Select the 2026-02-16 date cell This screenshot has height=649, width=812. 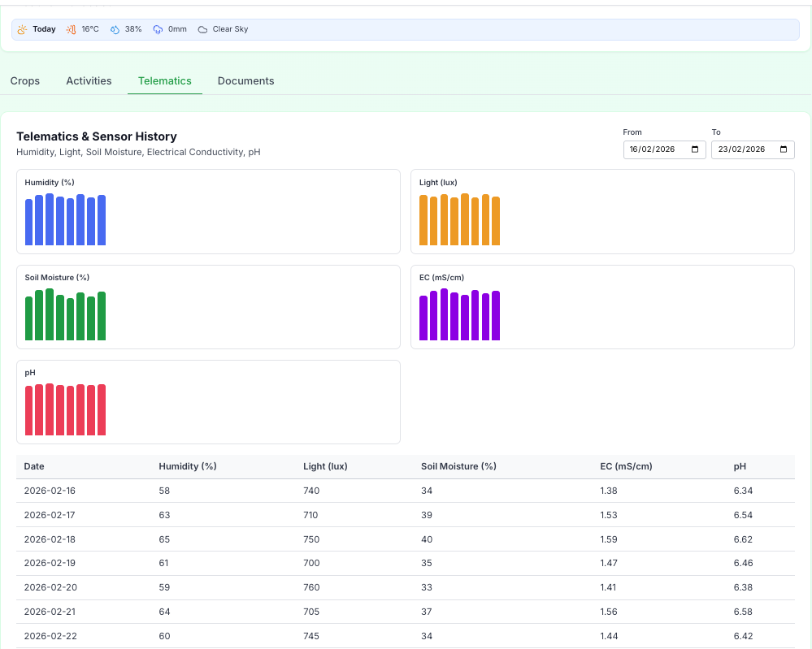click(50, 491)
